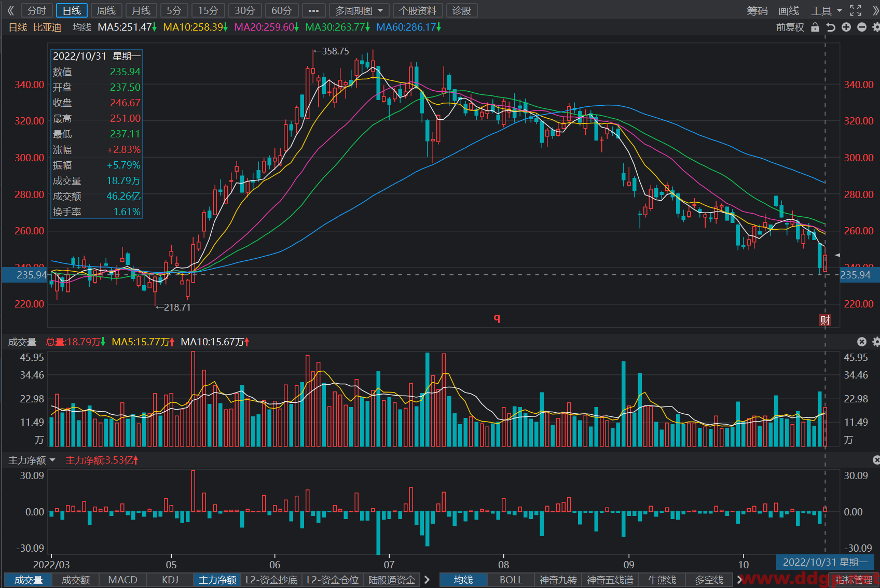
Task: Select 牛熊线 overlay tab
Action: pos(662,580)
